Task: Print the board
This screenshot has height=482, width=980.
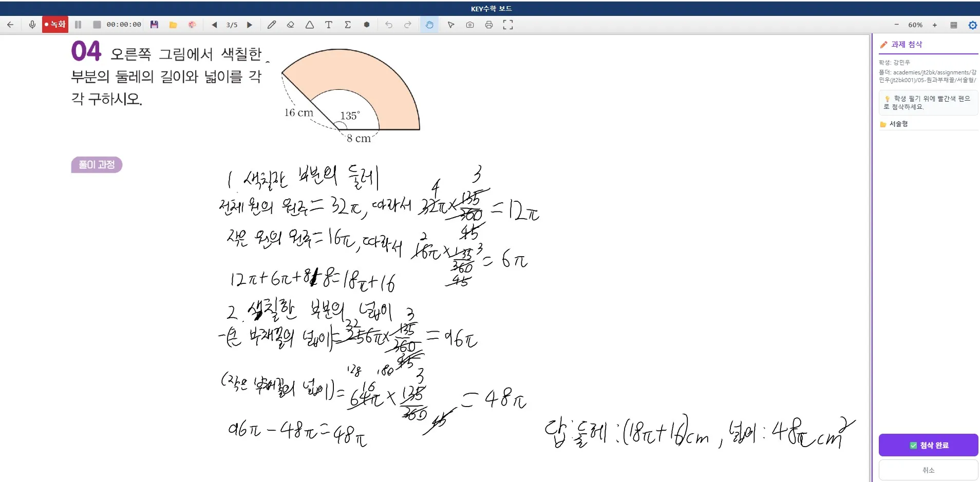Action: (489, 25)
